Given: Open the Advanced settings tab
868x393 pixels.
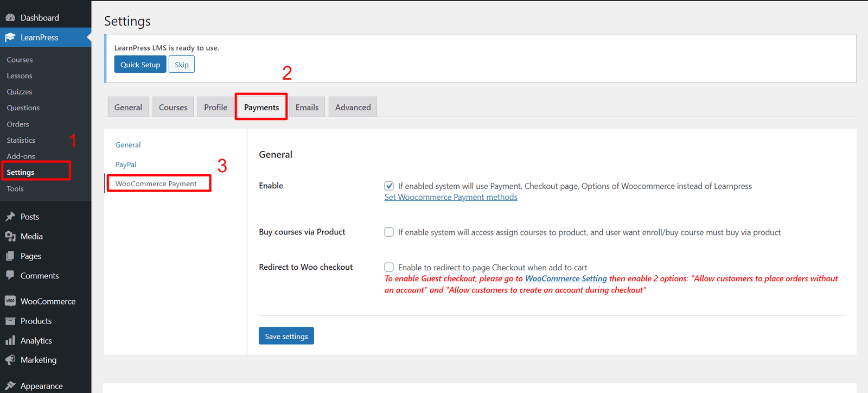Looking at the screenshot, I should click(353, 107).
